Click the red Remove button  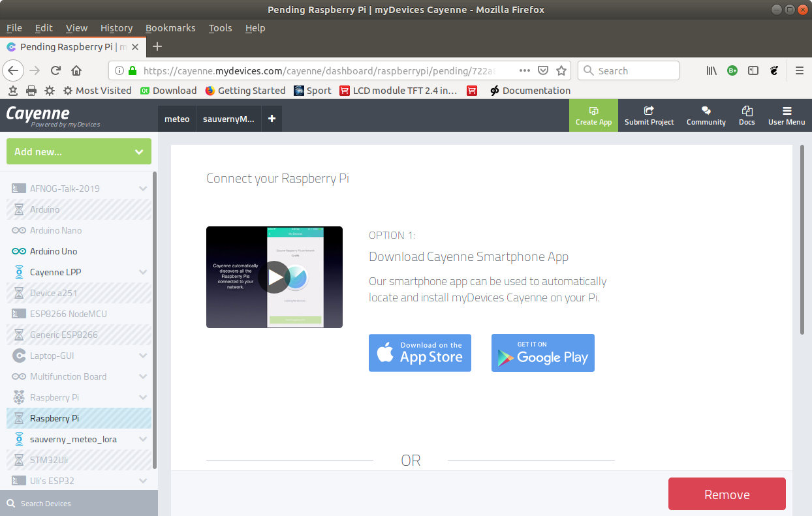click(x=726, y=494)
